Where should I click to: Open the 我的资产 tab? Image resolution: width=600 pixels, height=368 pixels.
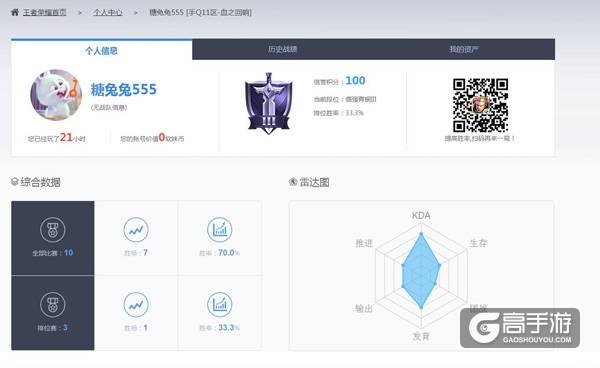464,49
